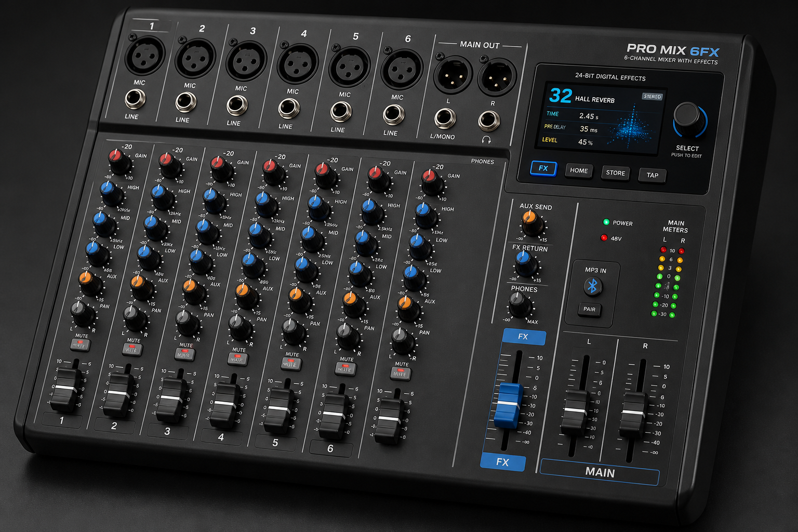Mute channel 4
Viewport: 798px width, 532px height.
pos(237,359)
